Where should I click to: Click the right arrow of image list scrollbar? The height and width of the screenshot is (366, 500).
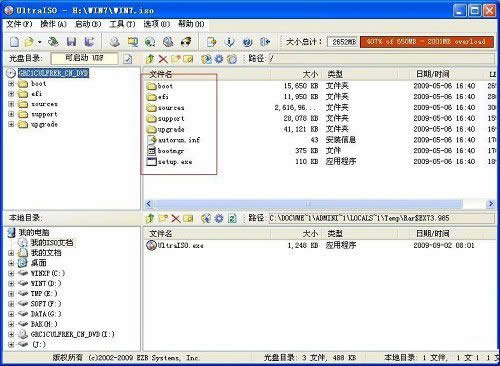tap(491, 204)
